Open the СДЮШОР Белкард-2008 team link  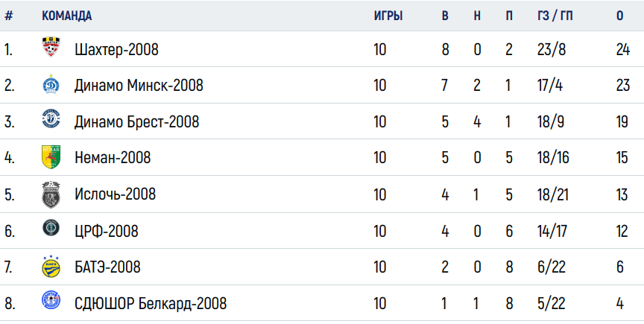[151, 303]
